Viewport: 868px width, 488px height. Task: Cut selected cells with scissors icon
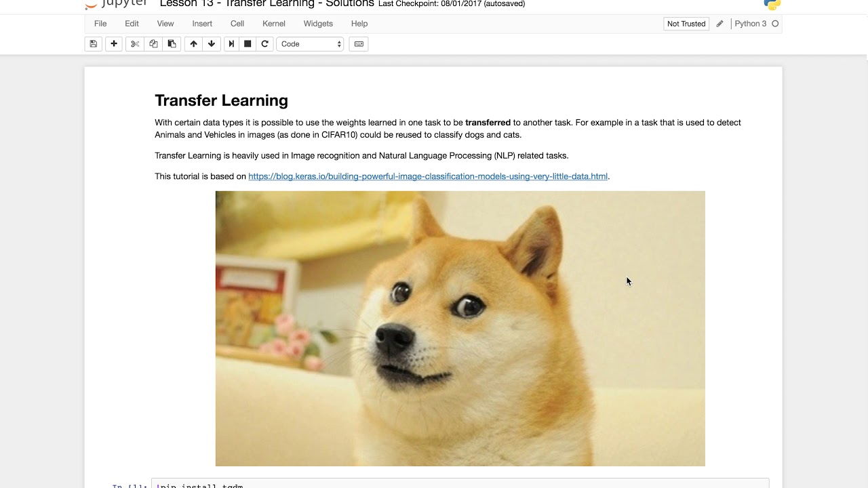point(135,44)
